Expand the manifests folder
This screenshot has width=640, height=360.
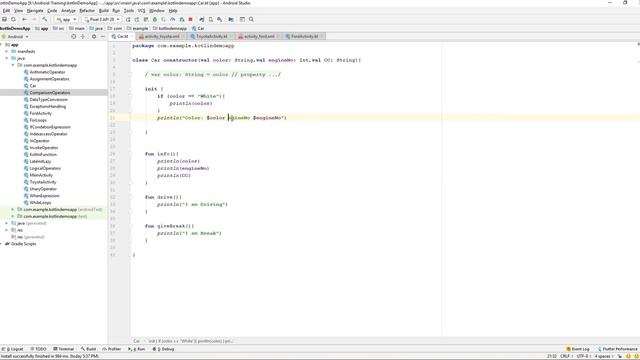coord(7,51)
